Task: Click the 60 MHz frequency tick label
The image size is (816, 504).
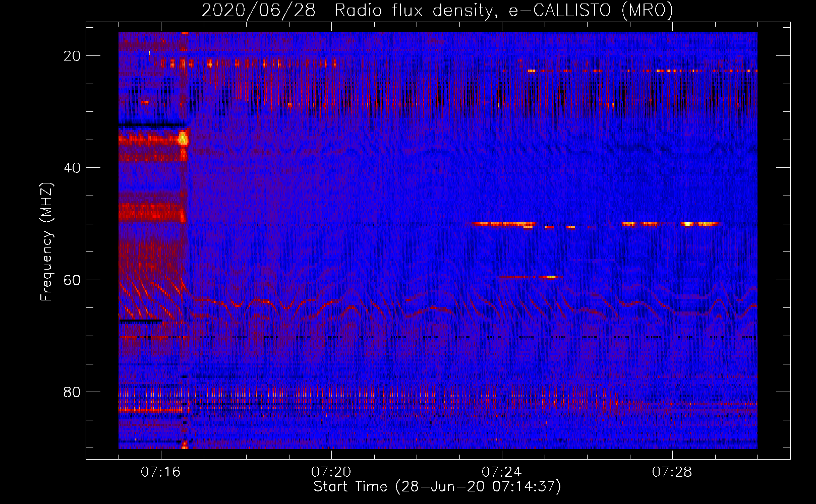Action: [72, 280]
